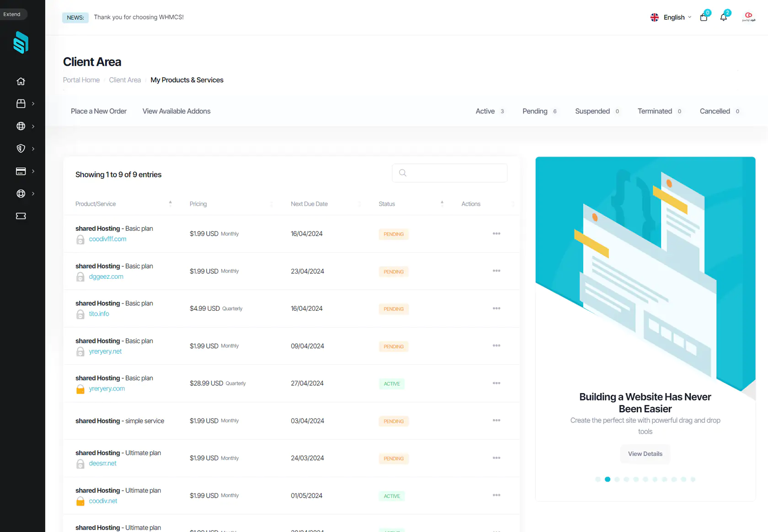The width and height of the screenshot is (768, 532).
Task: Expand the support menu chevron in sidebar
Action: [33, 193]
